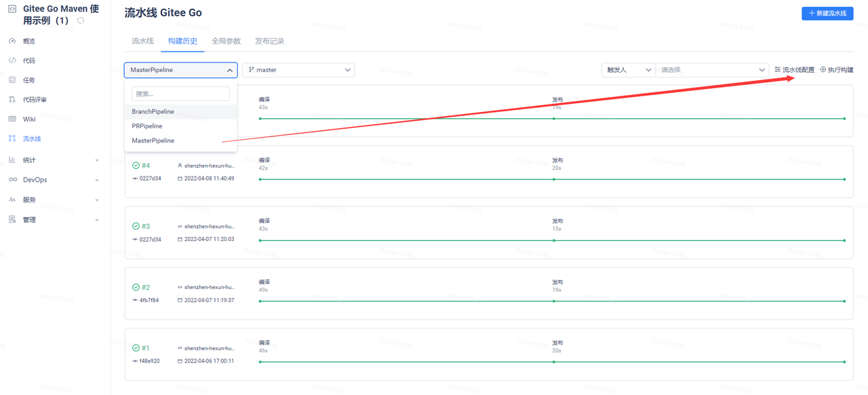Click the 搜索 search field in dropdown
The width and height of the screenshot is (868, 395).
(x=180, y=94)
